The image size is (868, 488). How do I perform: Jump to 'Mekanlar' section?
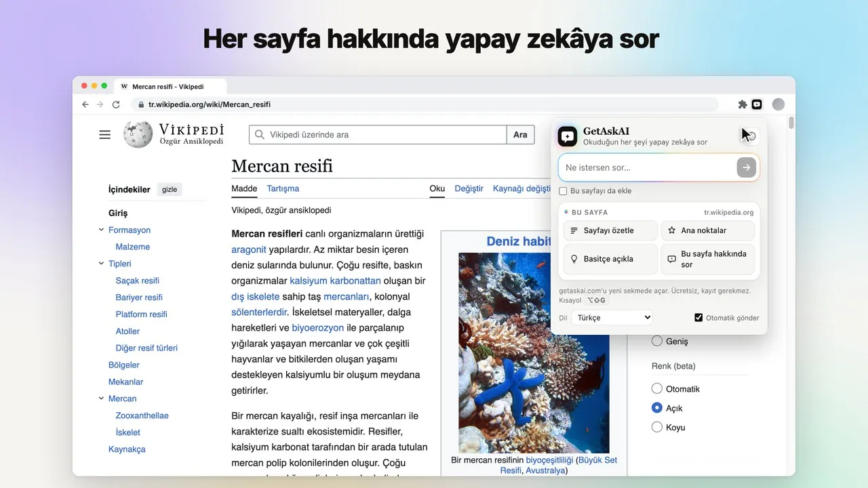point(125,382)
